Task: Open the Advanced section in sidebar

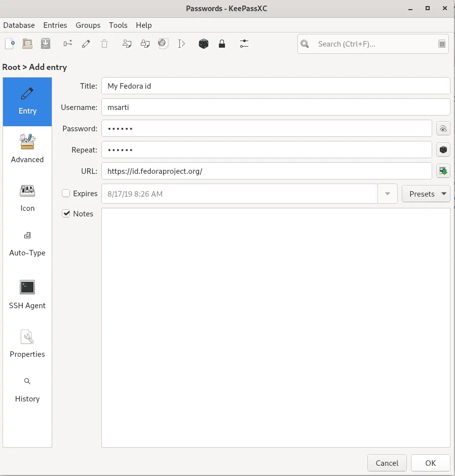Action: [x=27, y=150]
